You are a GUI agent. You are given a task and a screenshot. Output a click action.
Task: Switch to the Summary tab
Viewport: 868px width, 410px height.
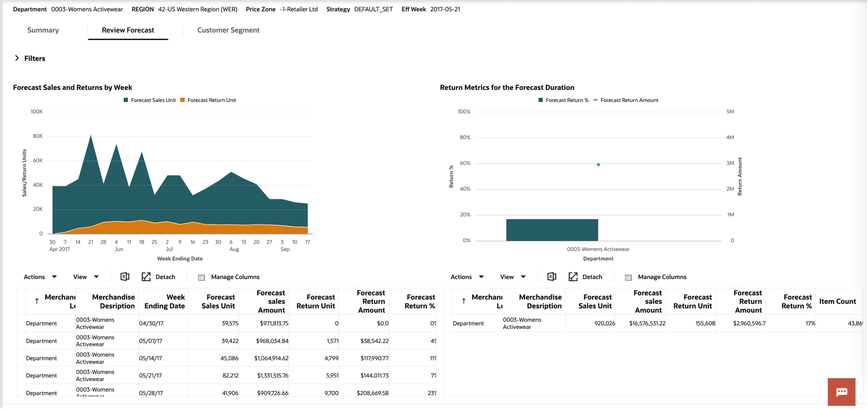pyautogui.click(x=43, y=30)
